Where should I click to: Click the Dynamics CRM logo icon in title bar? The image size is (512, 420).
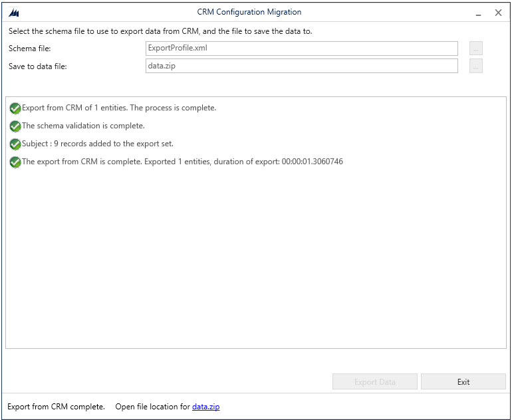click(x=14, y=13)
